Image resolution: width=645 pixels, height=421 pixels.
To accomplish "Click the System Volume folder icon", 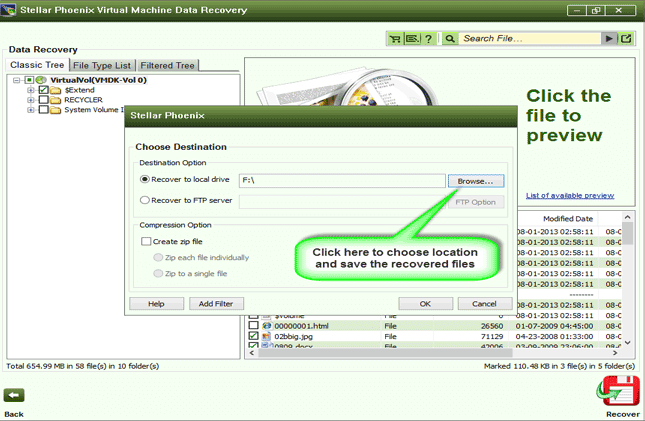I will pyautogui.click(x=56, y=110).
